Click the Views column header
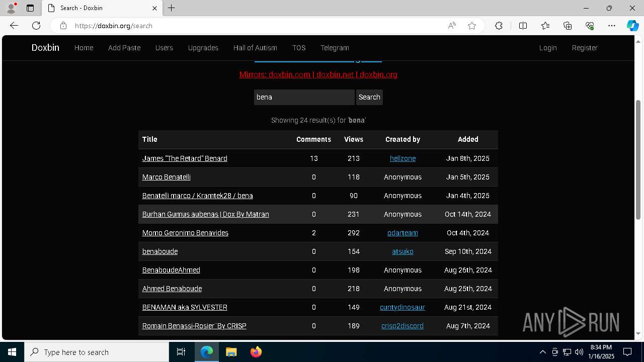The height and width of the screenshot is (362, 644). pyautogui.click(x=354, y=139)
